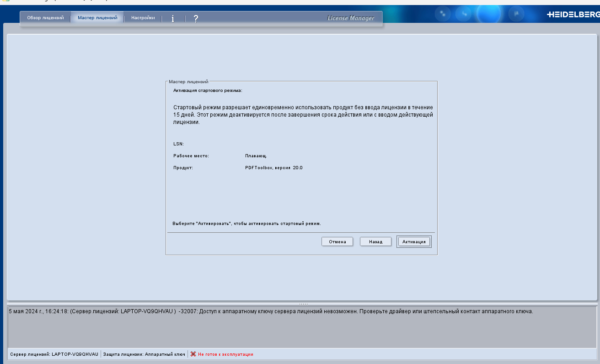Select the Мастер лицензий tab
Image resolution: width=600 pixels, height=364 pixels.
pos(97,18)
